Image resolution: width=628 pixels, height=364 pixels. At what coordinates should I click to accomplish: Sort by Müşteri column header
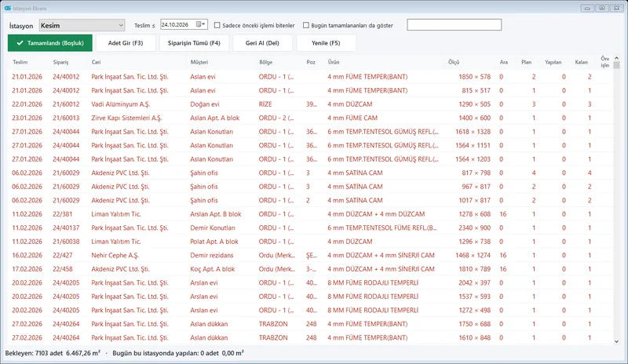coord(199,62)
